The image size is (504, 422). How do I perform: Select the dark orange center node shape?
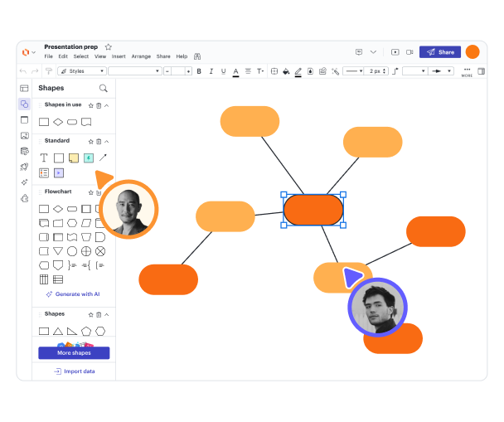[x=313, y=210]
